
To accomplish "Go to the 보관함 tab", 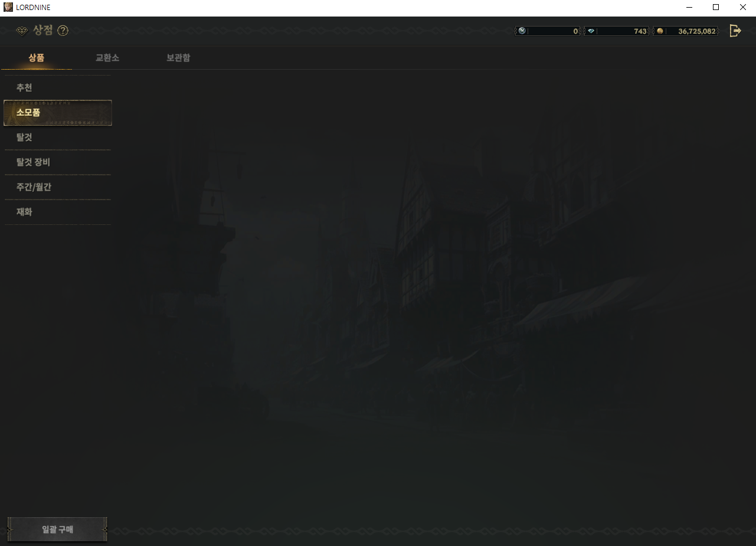I will [x=178, y=58].
